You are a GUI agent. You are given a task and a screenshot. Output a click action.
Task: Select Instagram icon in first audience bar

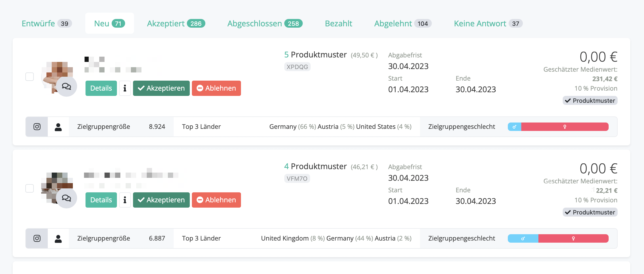[37, 127]
